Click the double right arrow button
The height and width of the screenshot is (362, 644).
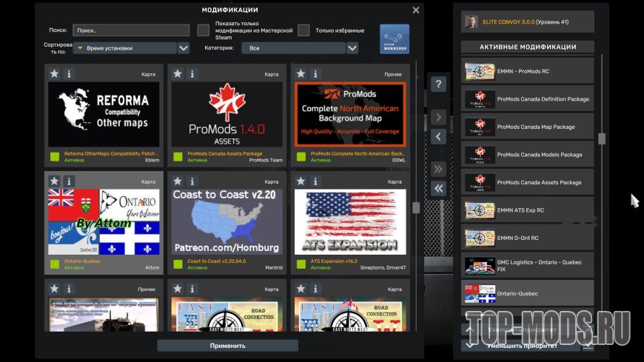click(438, 169)
